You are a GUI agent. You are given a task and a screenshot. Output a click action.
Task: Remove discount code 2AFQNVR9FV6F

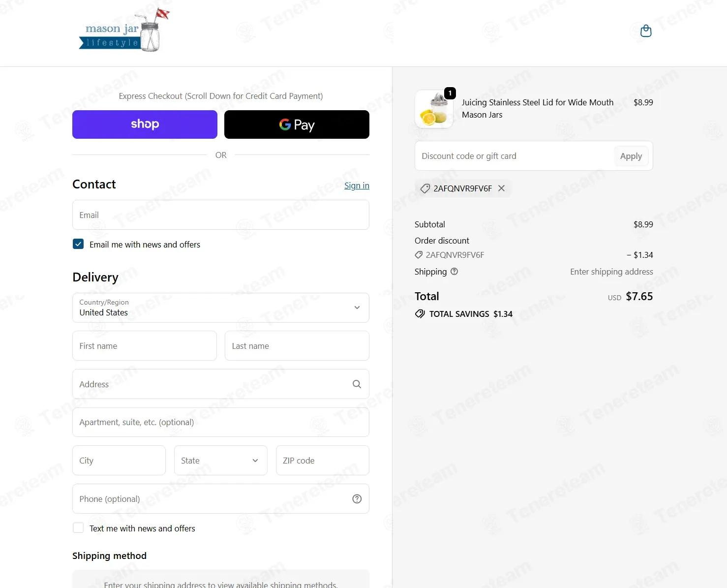(501, 188)
